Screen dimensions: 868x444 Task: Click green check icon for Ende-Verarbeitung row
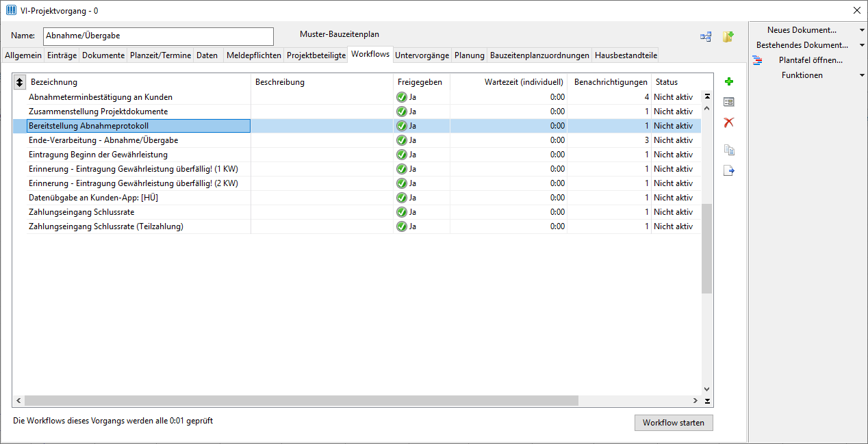tap(401, 140)
